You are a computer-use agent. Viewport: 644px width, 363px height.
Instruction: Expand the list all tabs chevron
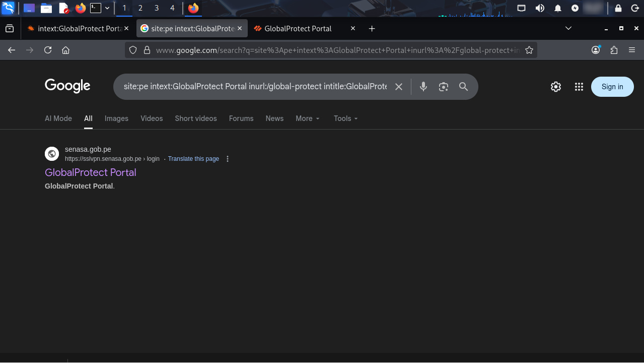pyautogui.click(x=568, y=28)
